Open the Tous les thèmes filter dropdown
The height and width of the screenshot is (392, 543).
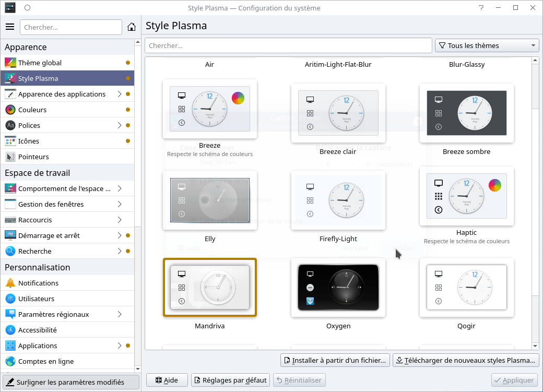(x=487, y=45)
